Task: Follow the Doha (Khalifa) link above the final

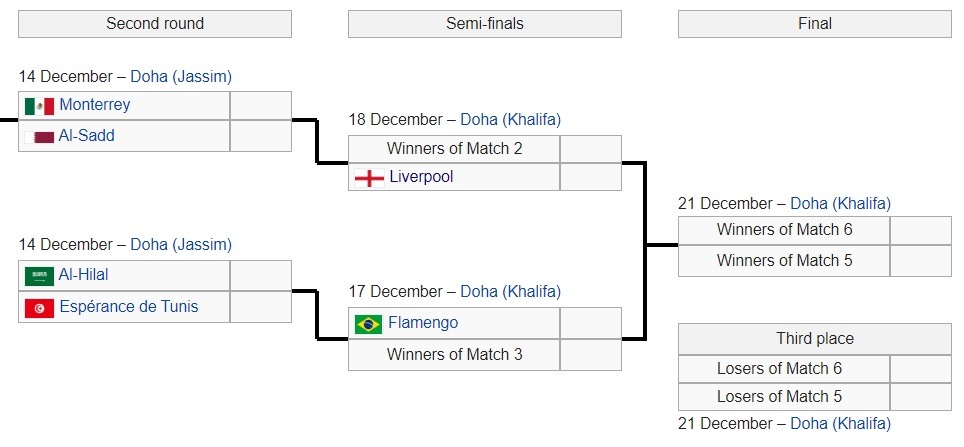Action: (x=840, y=204)
